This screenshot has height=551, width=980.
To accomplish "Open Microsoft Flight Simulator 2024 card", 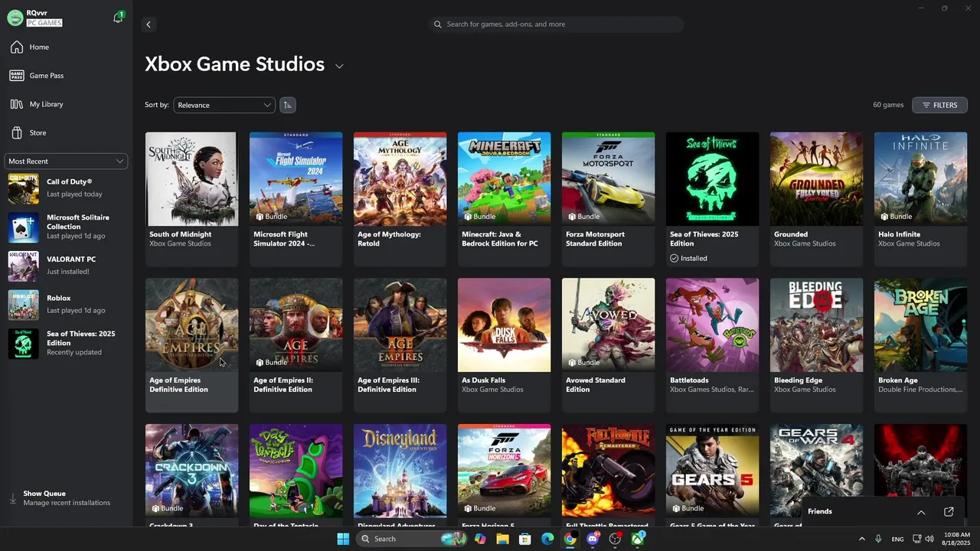I will click(x=296, y=199).
